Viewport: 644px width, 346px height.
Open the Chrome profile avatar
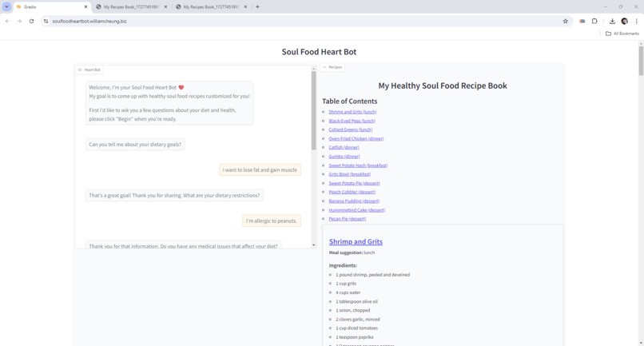click(x=624, y=21)
